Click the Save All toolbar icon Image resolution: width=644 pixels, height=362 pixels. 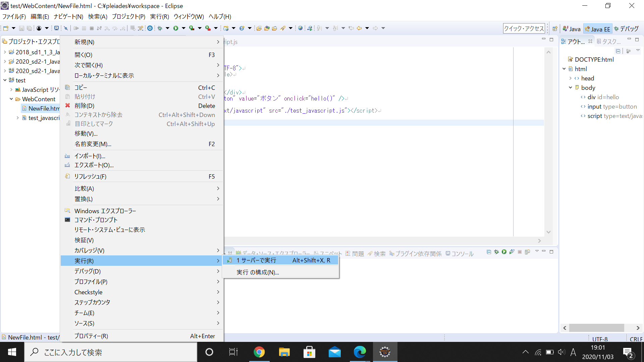pyautogui.click(x=30, y=28)
